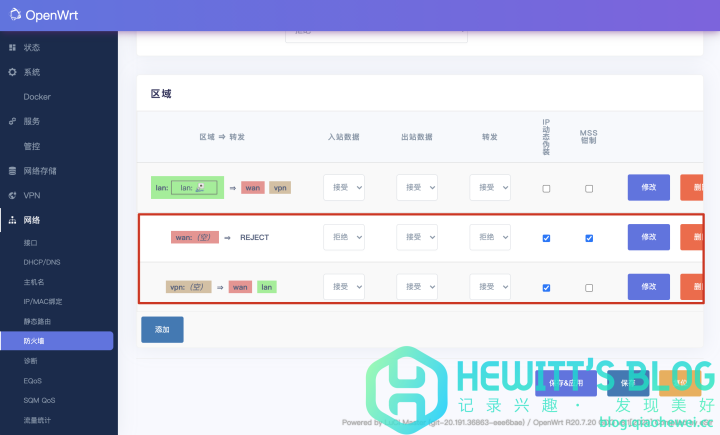Click wan forwarding tag in lan row
This screenshot has height=435, width=720.
point(253,188)
